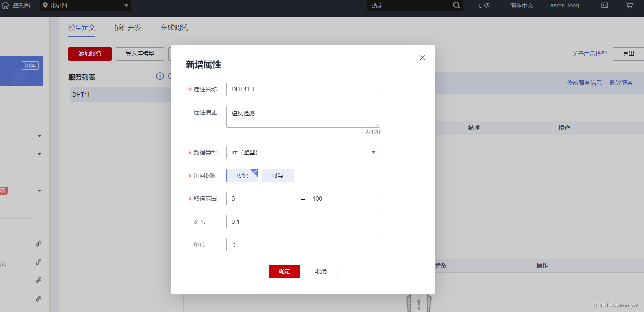
Task: Open the 数据类型 dropdown
Action: tap(303, 152)
